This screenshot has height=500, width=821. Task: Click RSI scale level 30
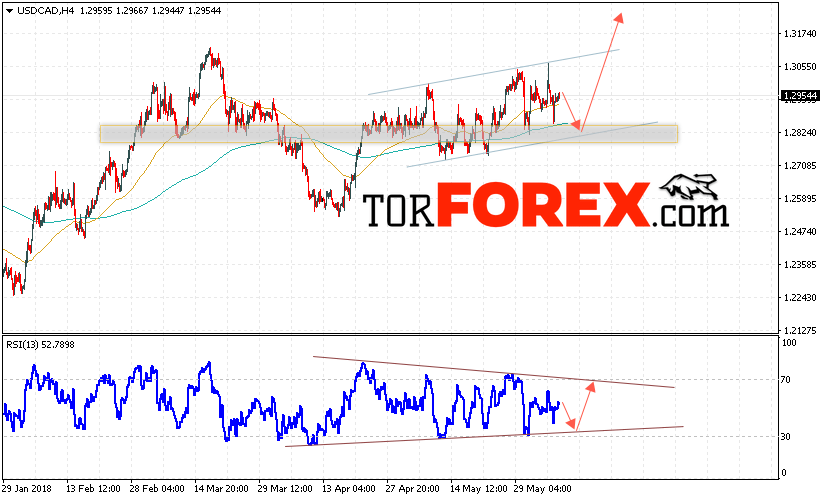(785, 436)
